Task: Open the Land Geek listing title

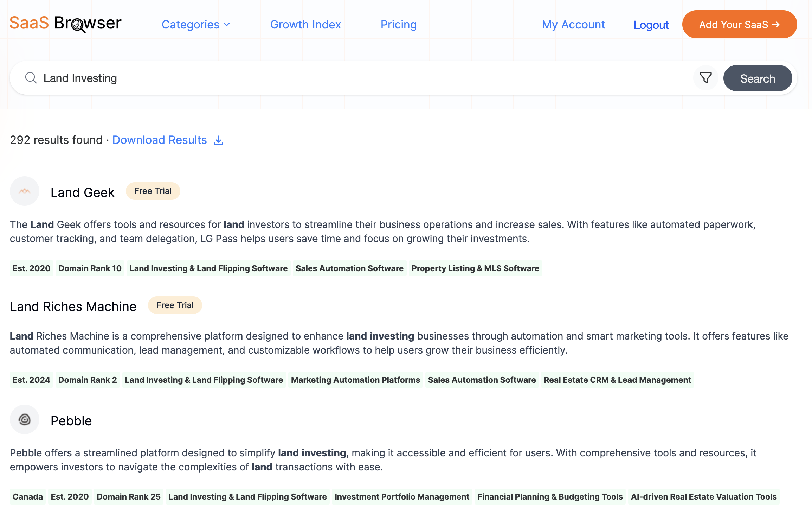Action: pyautogui.click(x=83, y=192)
